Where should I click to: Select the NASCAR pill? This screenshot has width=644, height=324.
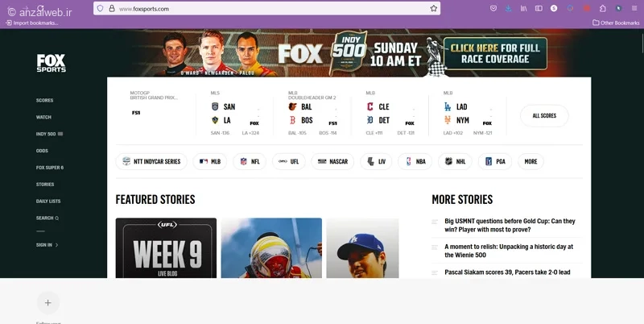point(332,161)
